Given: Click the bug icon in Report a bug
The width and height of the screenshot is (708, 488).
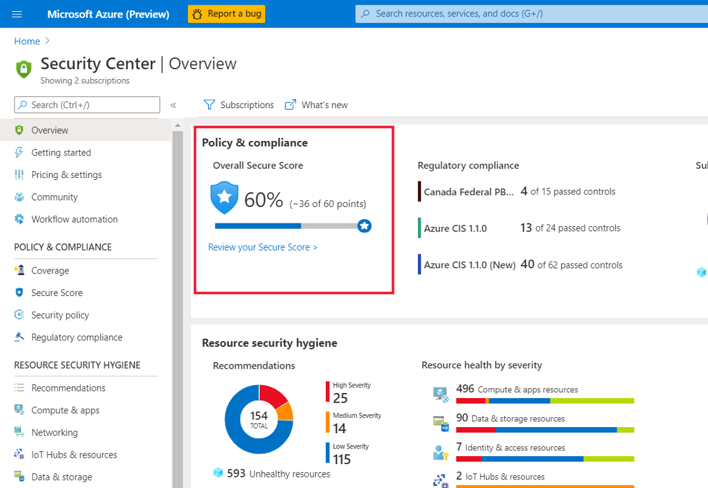Looking at the screenshot, I should 197,14.
